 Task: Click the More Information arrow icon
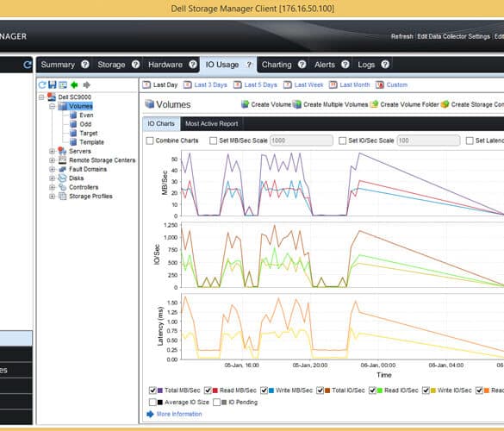[150, 414]
